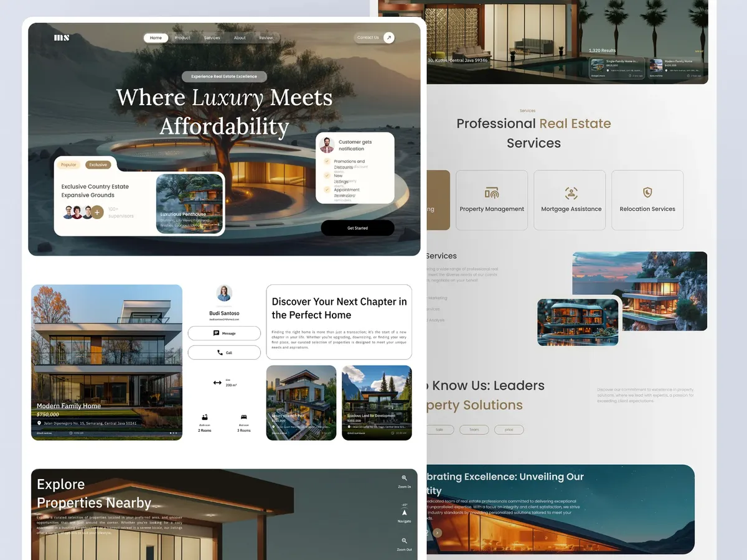Click the Property Management icon

tap(492, 193)
